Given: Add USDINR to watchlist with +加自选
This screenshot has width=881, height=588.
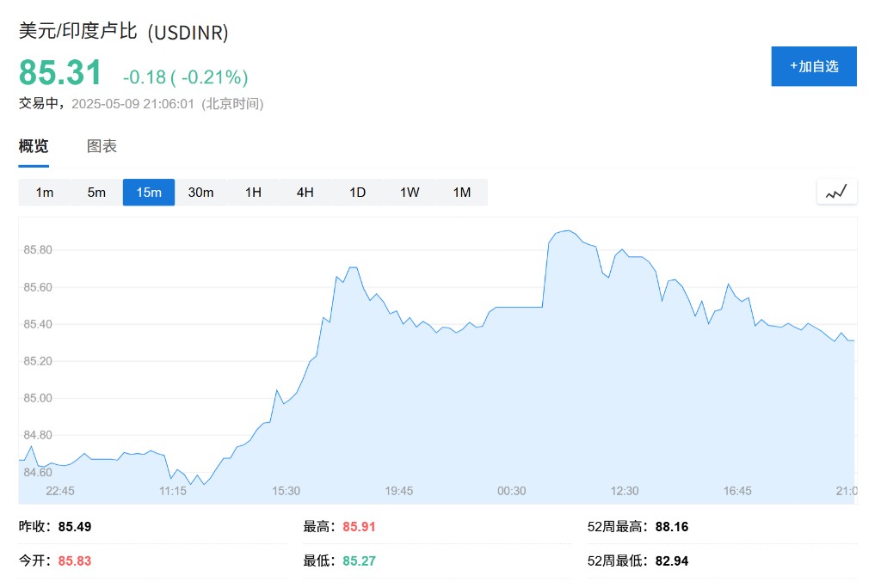Looking at the screenshot, I should click(814, 66).
